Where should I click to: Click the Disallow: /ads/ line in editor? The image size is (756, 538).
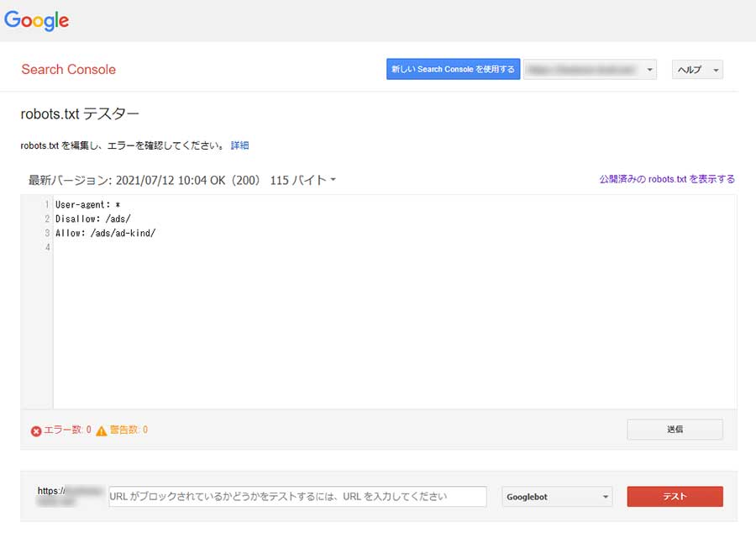click(x=93, y=219)
